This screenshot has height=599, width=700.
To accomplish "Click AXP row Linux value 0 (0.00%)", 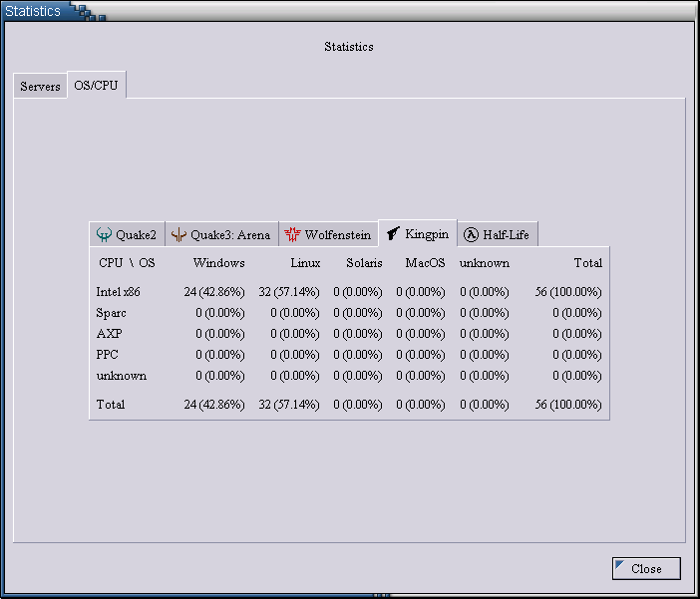I will click(x=295, y=334).
